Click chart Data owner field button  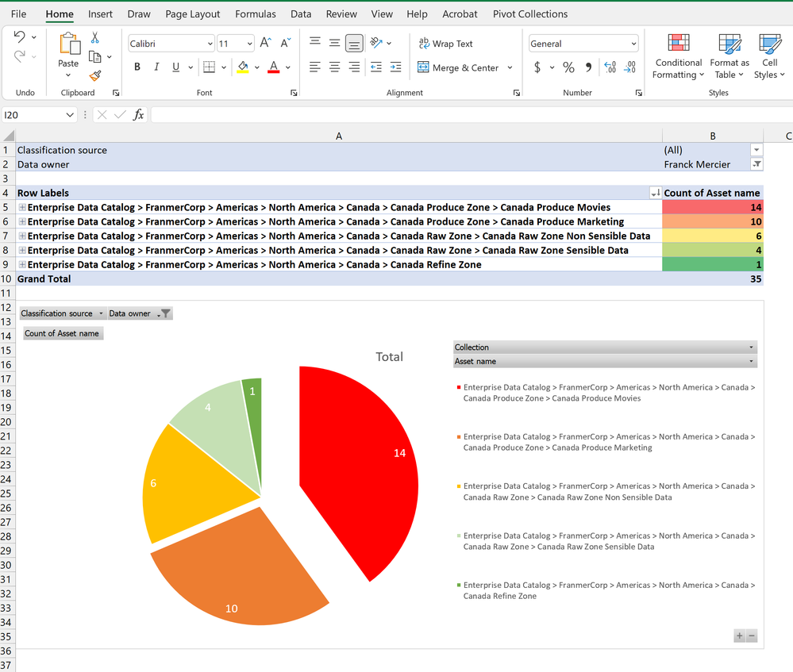click(x=140, y=313)
